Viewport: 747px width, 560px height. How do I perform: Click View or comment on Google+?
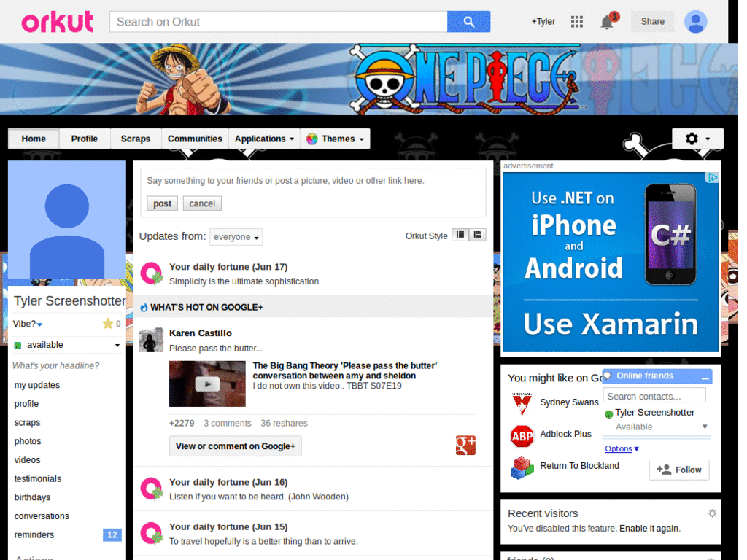click(236, 446)
